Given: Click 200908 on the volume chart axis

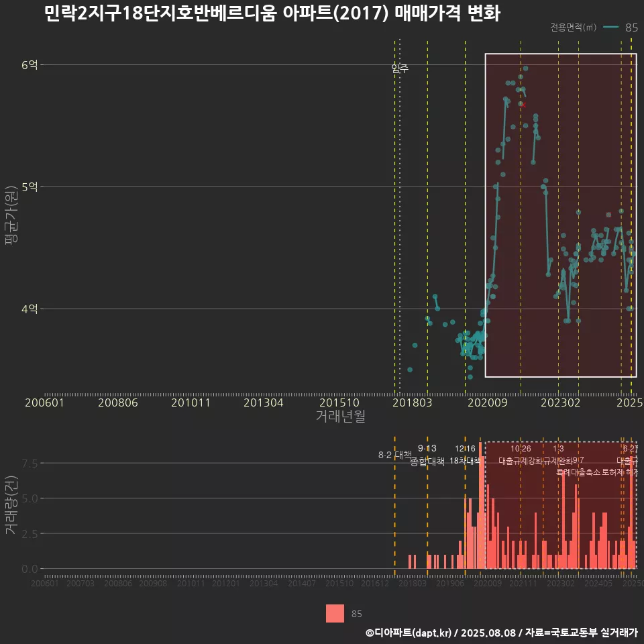Looking at the screenshot, I should [153, 583].
